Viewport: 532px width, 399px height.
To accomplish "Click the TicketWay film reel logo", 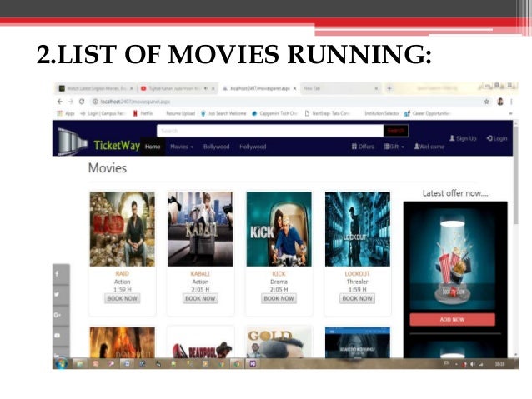I will [x=73, y=142].
